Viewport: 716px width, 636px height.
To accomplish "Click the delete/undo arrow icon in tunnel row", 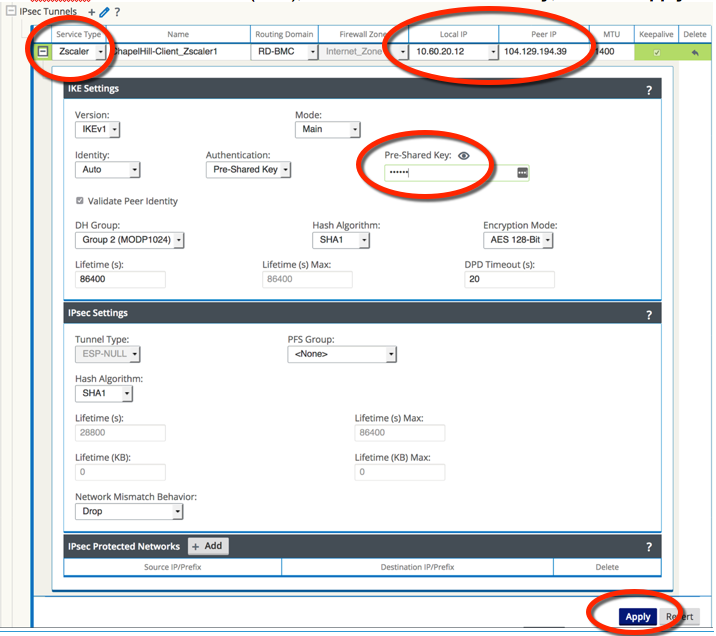I will tap(695, 53).
